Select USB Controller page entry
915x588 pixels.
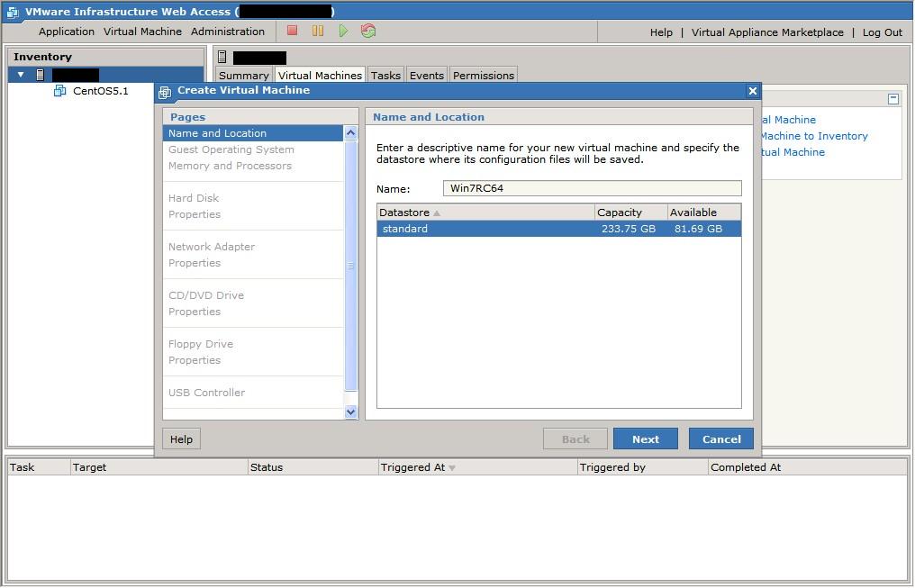pyautogui.click(x=253, y=393)
